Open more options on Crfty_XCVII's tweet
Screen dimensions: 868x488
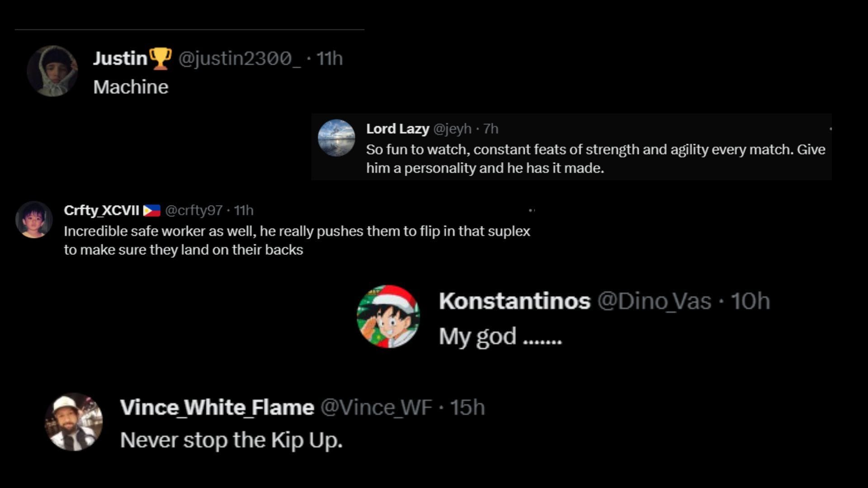pyautogui.click(x=532, y=210)
